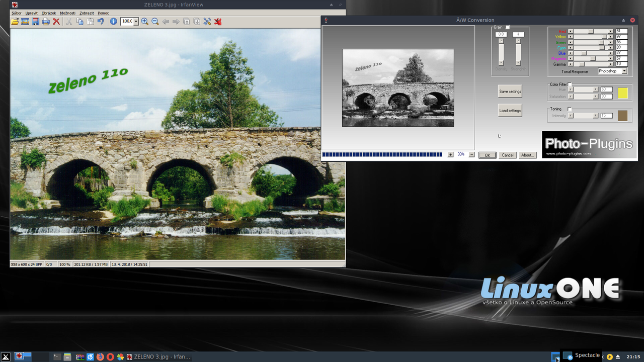Open file with the folder icon

click(x=15, y=22)
